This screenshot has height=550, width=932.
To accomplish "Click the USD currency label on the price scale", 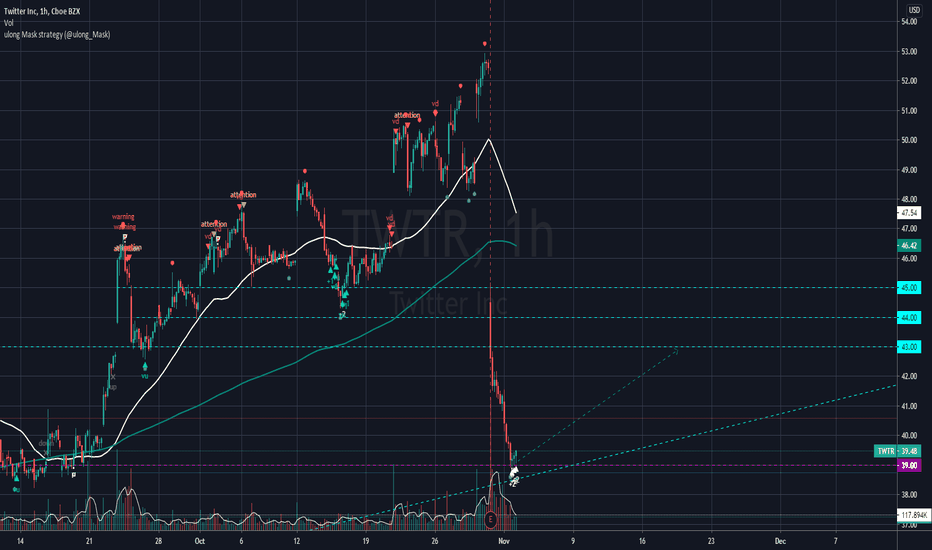I will [x=914, y=10].
